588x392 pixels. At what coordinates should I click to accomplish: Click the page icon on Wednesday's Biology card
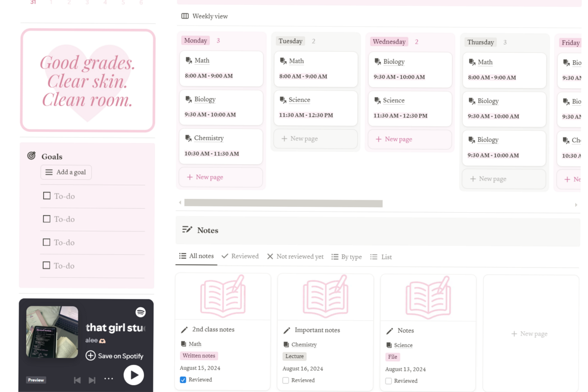(x=377, y=61)
